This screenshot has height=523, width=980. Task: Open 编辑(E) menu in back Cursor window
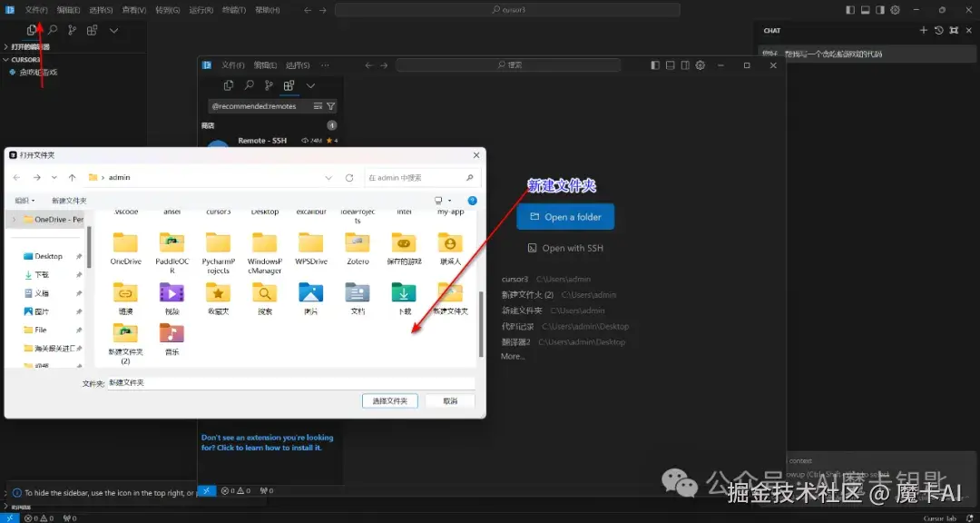(x=68, y=10)
